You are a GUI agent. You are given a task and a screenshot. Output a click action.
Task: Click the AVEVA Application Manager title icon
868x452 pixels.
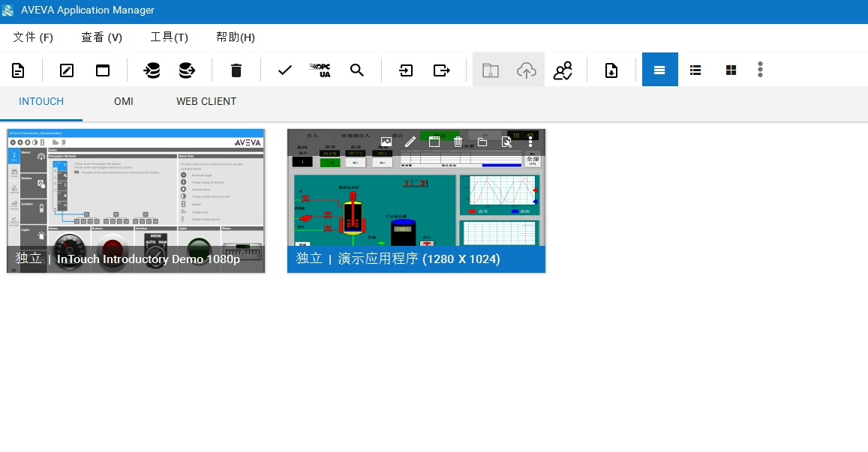pos(8,10)
